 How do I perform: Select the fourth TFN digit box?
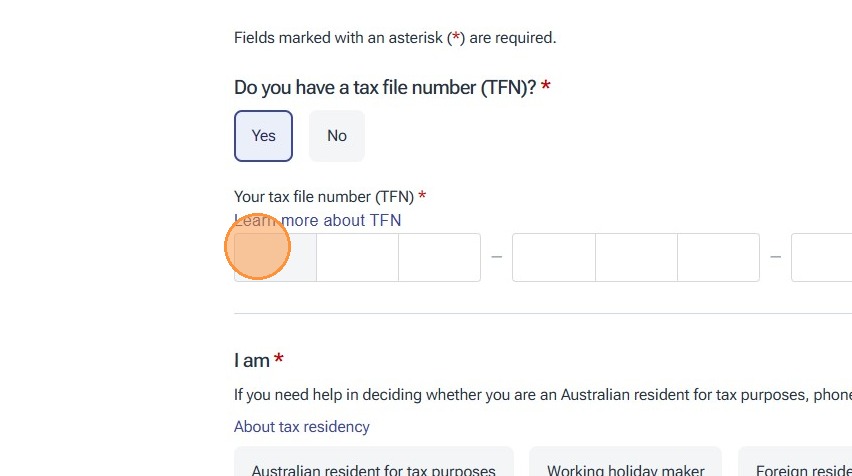click(x=553, y=257)
